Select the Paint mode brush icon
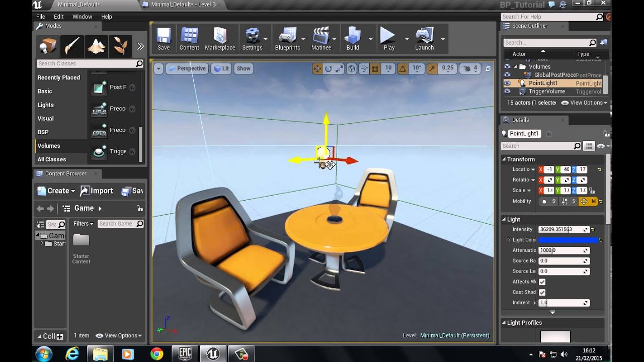Image resolution: width=644 pixels, height=362 pixels. [x=72, y=46]
